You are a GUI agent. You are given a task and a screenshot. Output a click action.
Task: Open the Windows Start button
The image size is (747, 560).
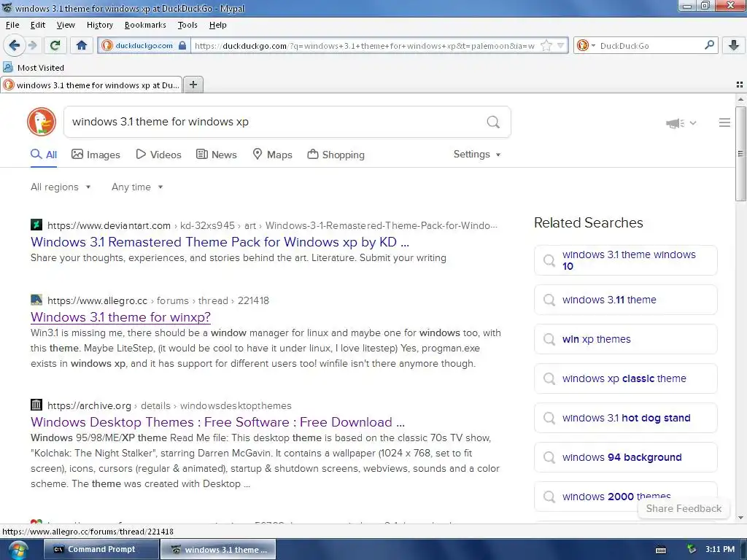pos(18,550)
